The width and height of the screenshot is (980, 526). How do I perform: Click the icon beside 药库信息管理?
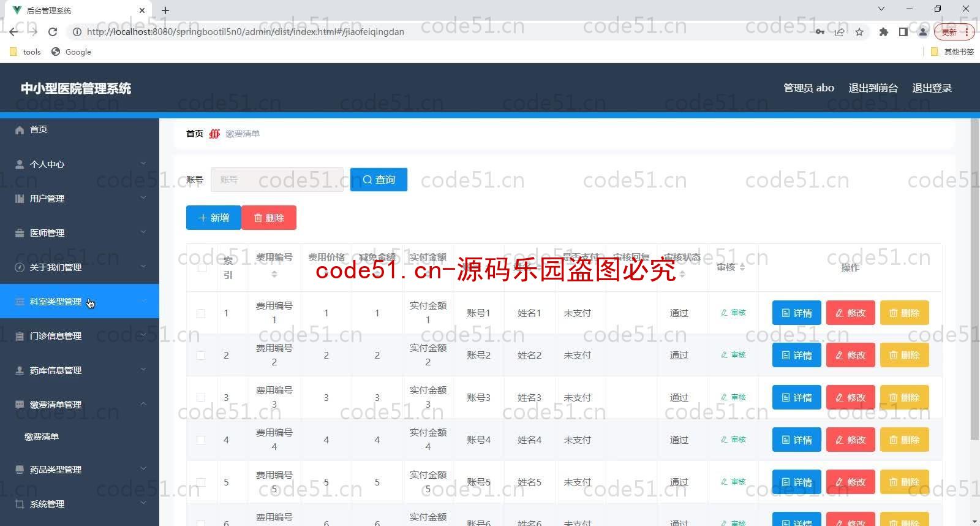tap(20, 370)
